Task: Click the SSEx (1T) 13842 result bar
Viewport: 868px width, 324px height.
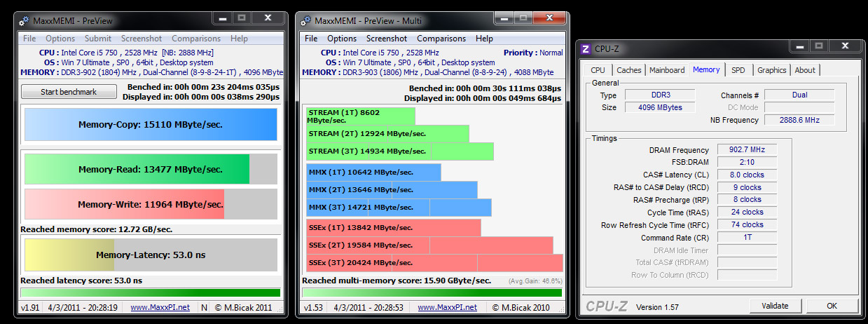Action: pos(394,228)
